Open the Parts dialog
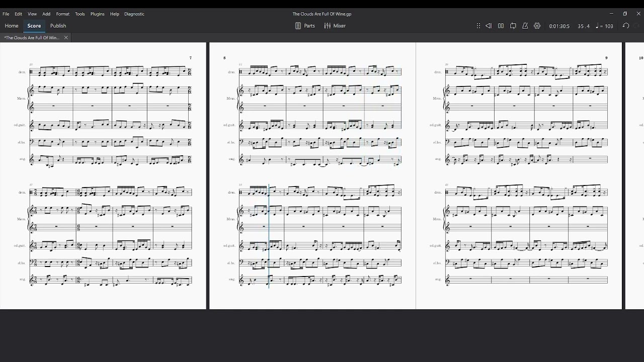The width and height of the screenshot is (644, 362). point(305,26)
